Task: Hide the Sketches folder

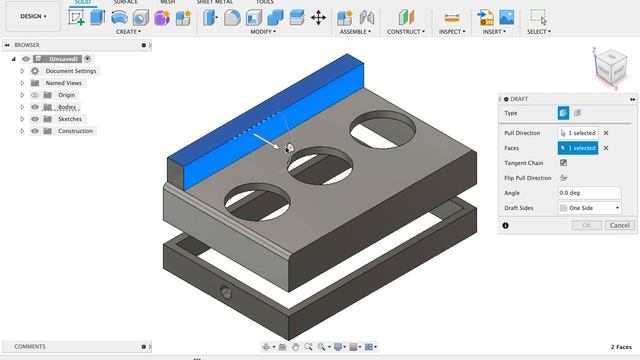Action: pyautogui.click(x=35, y=119)
